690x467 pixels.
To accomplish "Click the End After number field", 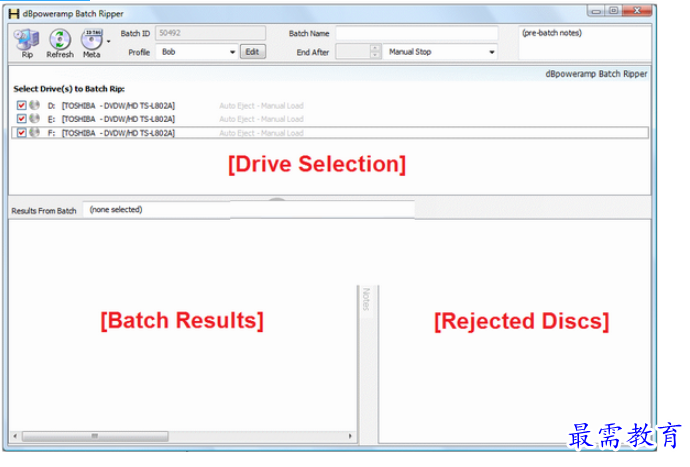I will point(353,52).
